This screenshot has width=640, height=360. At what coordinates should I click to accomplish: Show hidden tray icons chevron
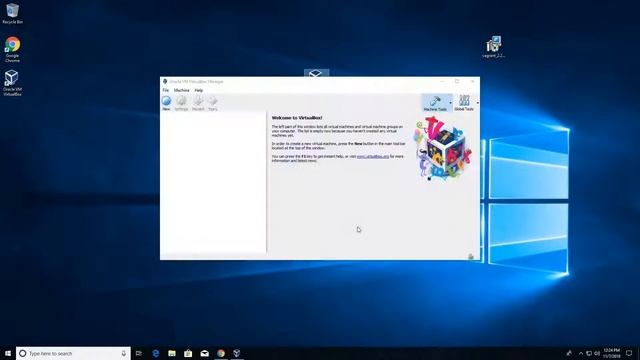(x=581, y=353)
